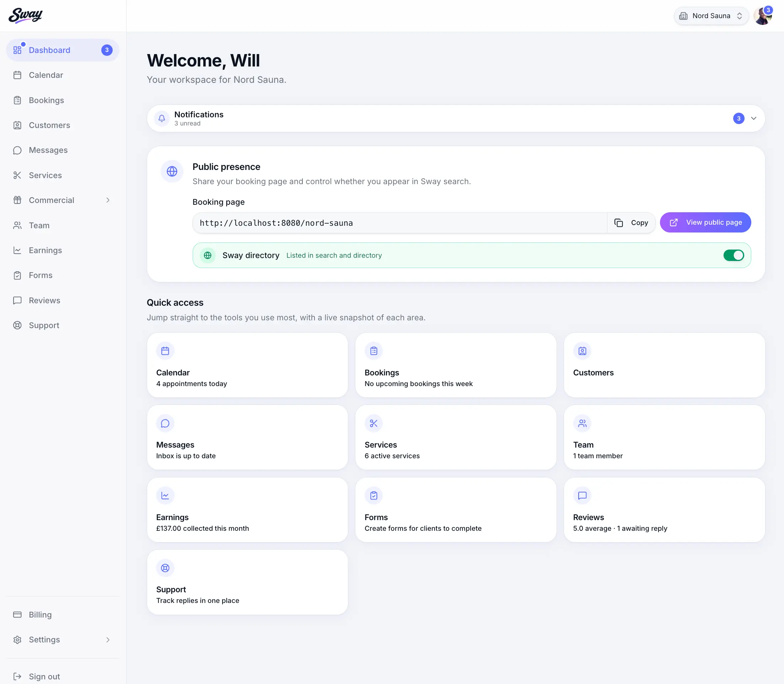Click 'Listed in search and directory' text

coord(334,255)
